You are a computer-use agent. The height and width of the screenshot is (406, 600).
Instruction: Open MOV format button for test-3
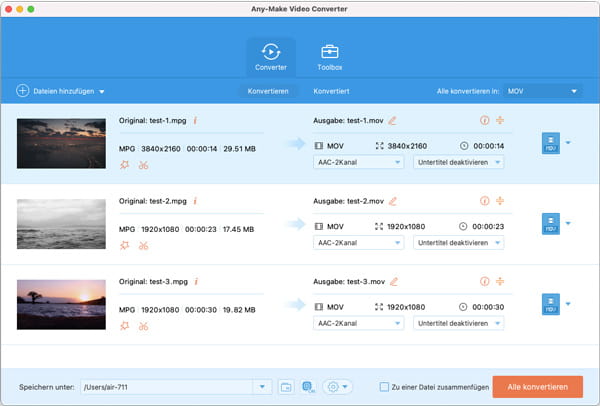(x=551, y=304)
